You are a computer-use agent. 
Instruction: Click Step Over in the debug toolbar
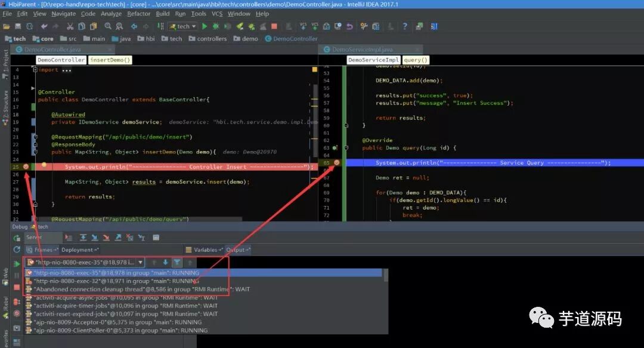[83, 238]
